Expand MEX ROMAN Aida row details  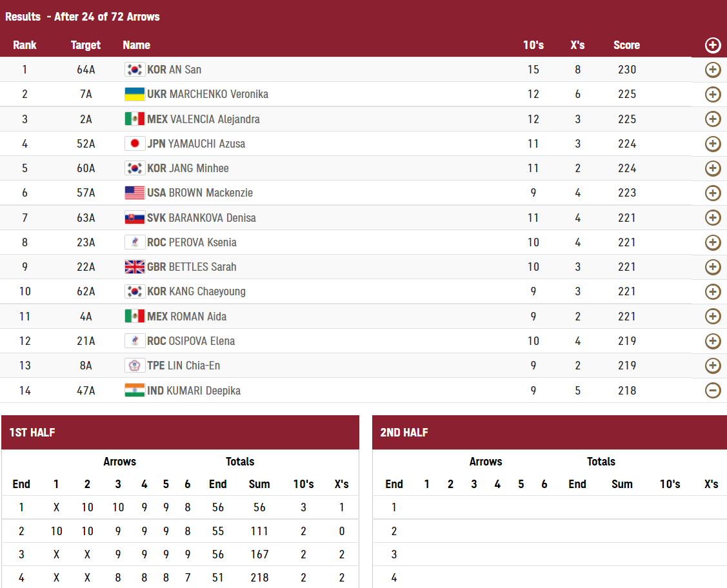713,317
